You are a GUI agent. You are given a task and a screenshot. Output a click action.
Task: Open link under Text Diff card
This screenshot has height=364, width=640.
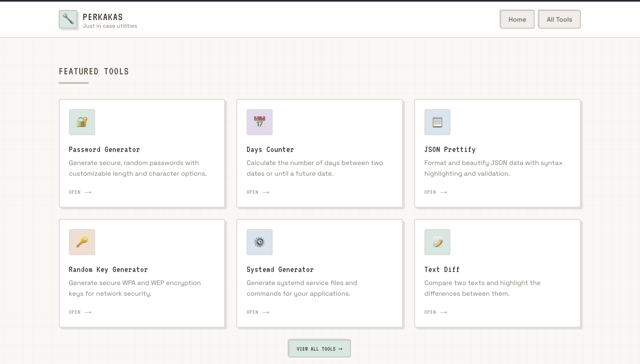tap(436, 312)
